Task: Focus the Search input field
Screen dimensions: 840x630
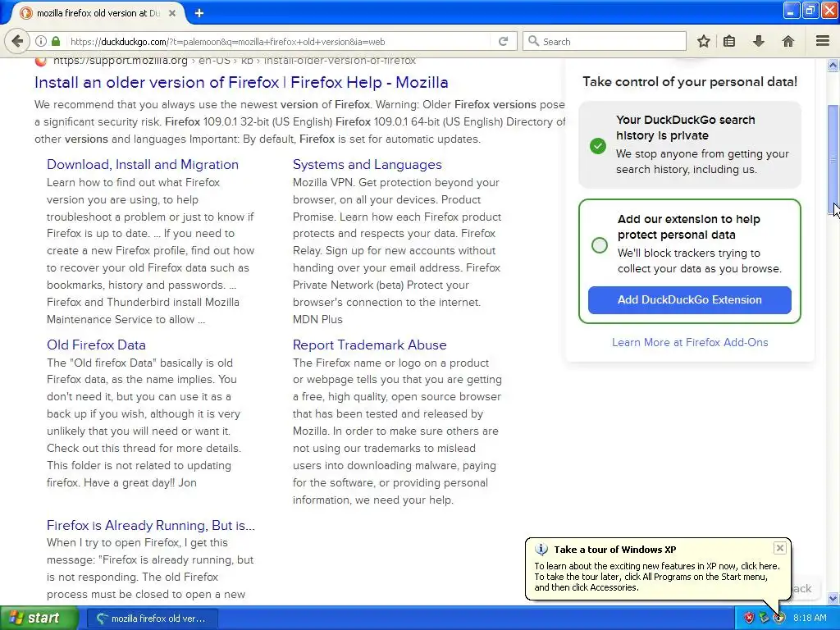Action: (605, 41)
